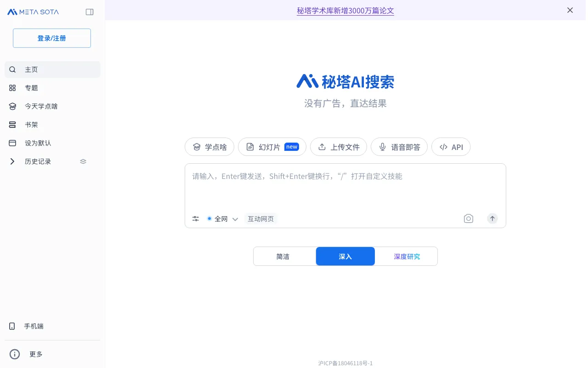Click the 上传文件 button
Viewport: 588px width, 368px height.
pos(339,147)
